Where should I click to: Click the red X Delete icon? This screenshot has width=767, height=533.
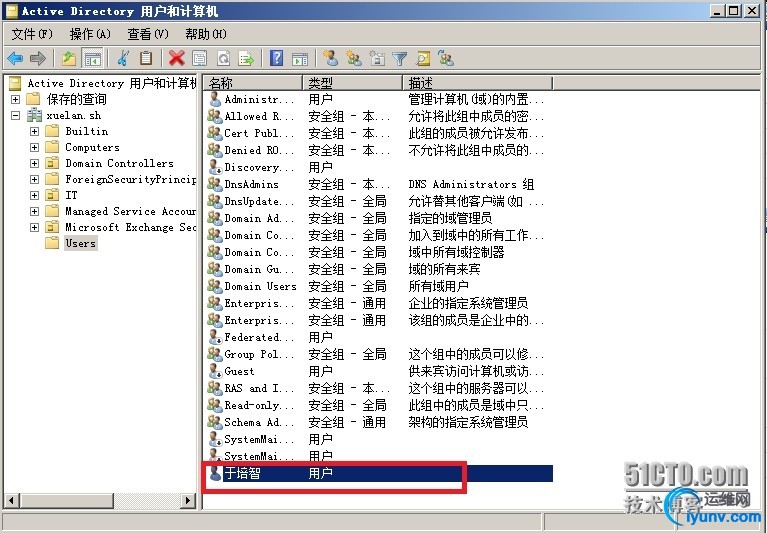point(176,59)
